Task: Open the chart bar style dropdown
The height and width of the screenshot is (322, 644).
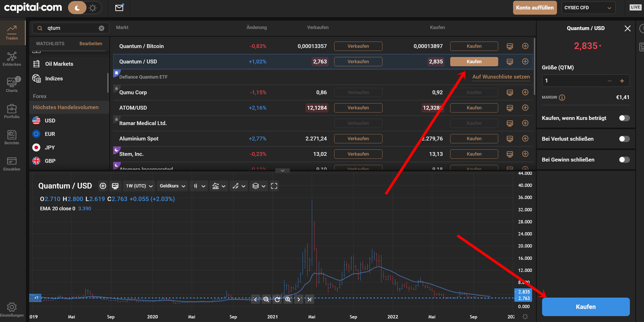Action: [x=199, y=186]
